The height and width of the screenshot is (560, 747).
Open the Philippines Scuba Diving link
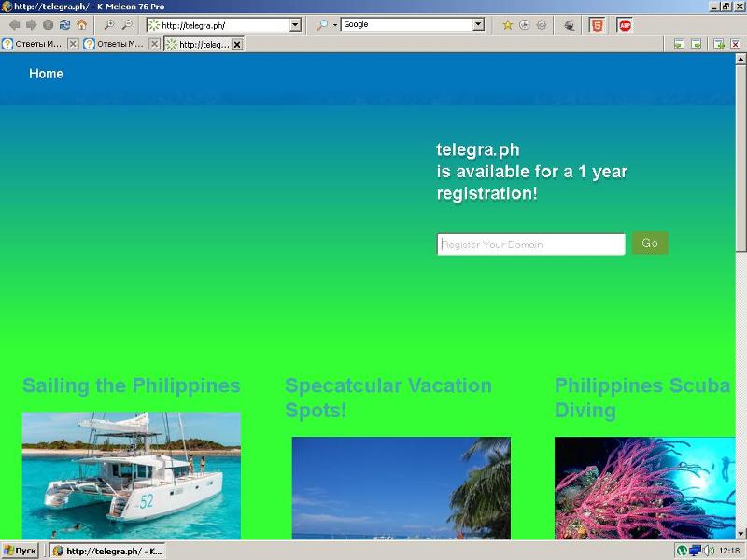coord(641,398)
